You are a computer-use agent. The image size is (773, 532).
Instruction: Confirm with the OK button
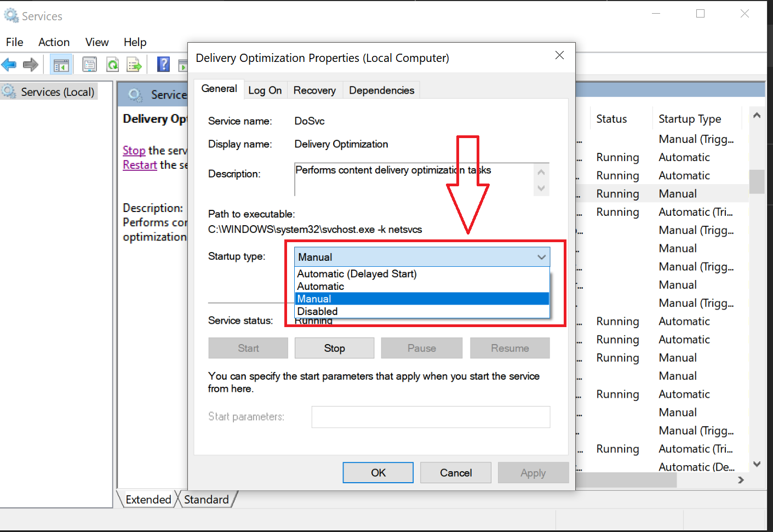click(x=378, y=473)
